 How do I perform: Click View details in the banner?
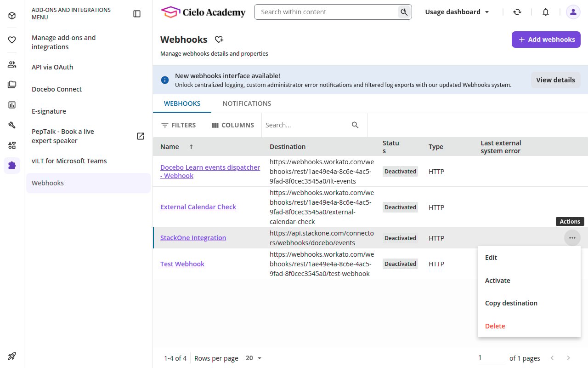coord(555,80)
